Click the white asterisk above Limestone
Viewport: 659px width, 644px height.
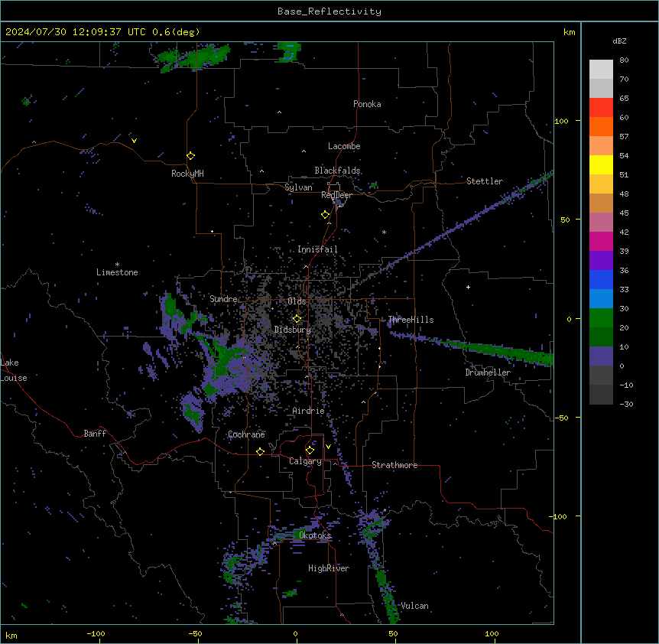[117, 265]
